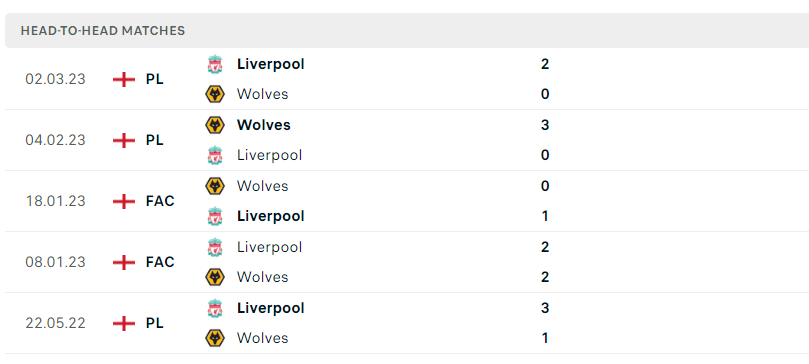Select the Head-to-Head Matches header
The image size is (809, 364).
click(x=103, y=30)
